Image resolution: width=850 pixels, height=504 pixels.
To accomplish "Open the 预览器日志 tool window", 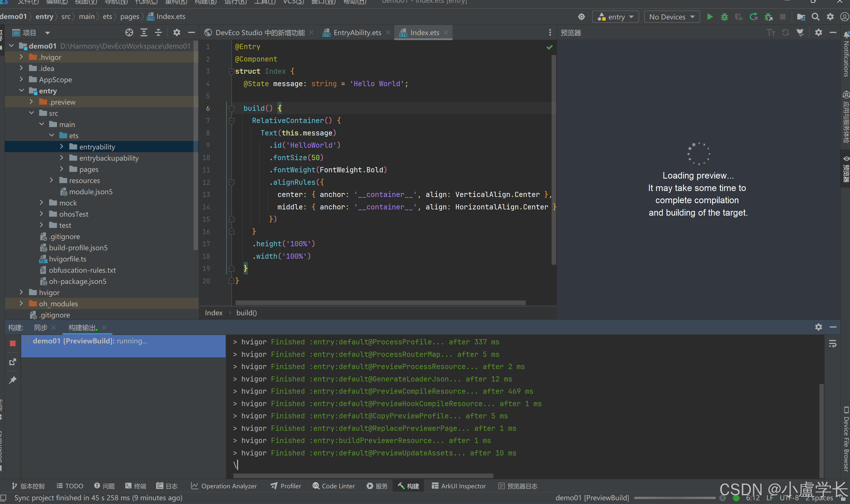I will (x=518, y=486).
